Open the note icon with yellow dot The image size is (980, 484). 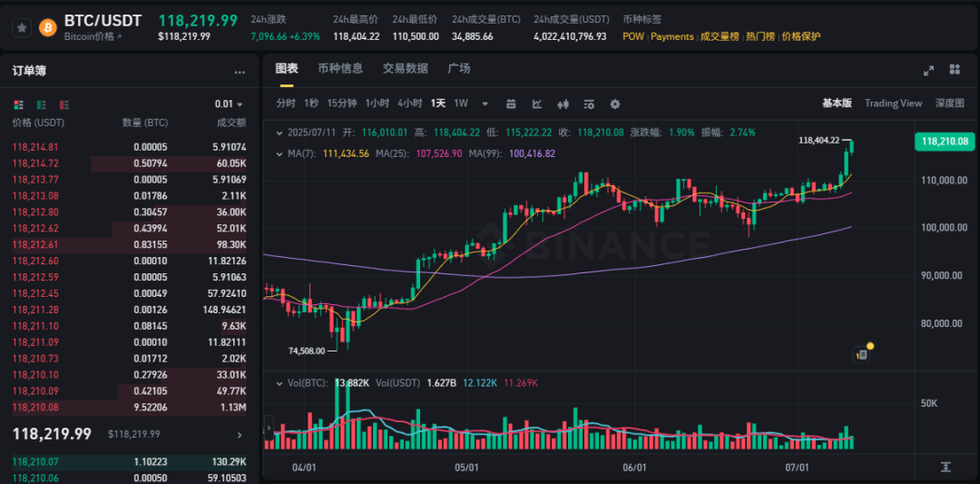coord(862,354)
